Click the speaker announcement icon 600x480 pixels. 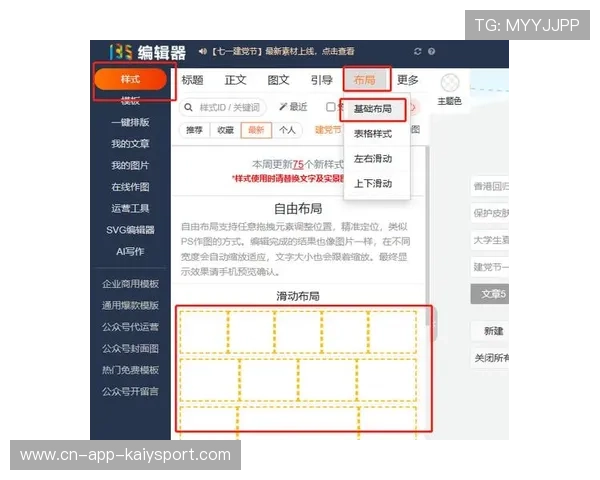point(203,51)
